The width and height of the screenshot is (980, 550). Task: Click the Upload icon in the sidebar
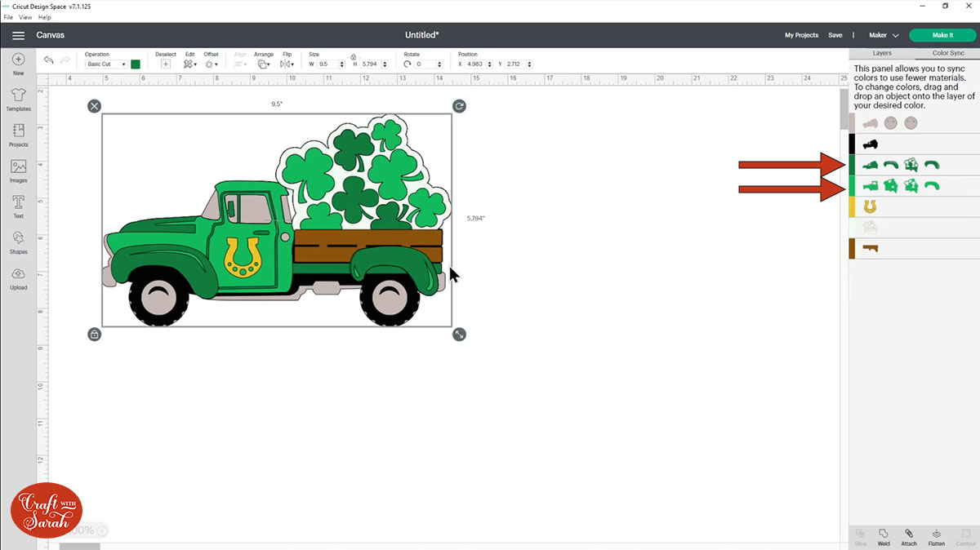pos(18,277)
